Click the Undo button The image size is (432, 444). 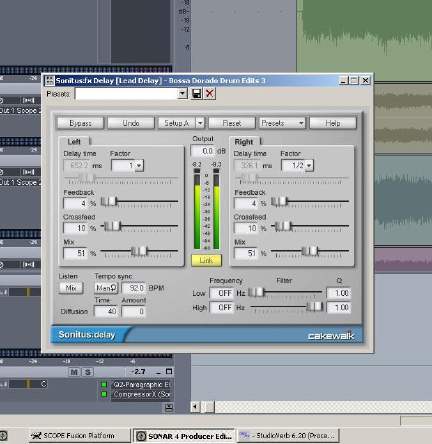pyautogui.click(x=131, y=123)
